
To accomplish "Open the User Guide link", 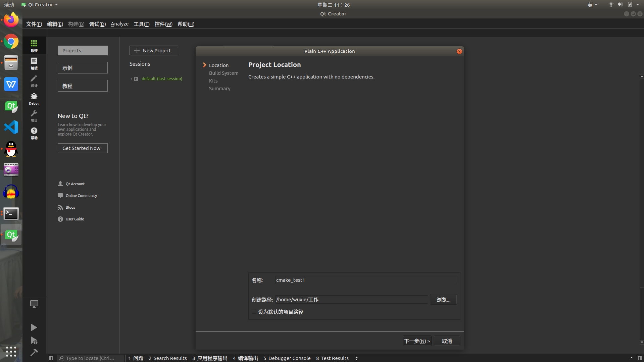I will pyautogui.click(x=75, y=219).
